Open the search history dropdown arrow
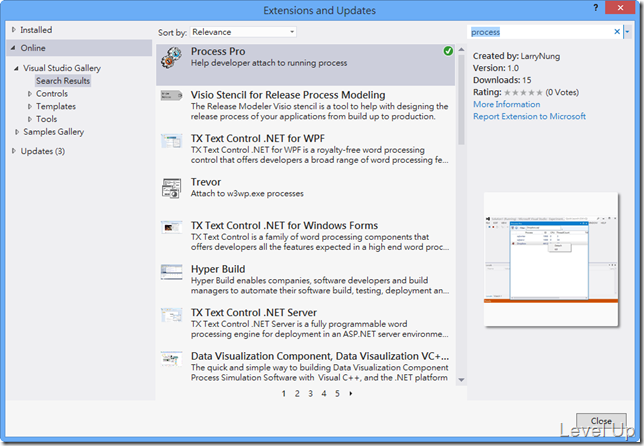The height and width of the screenshot is (446, 644). coord(627,32)
